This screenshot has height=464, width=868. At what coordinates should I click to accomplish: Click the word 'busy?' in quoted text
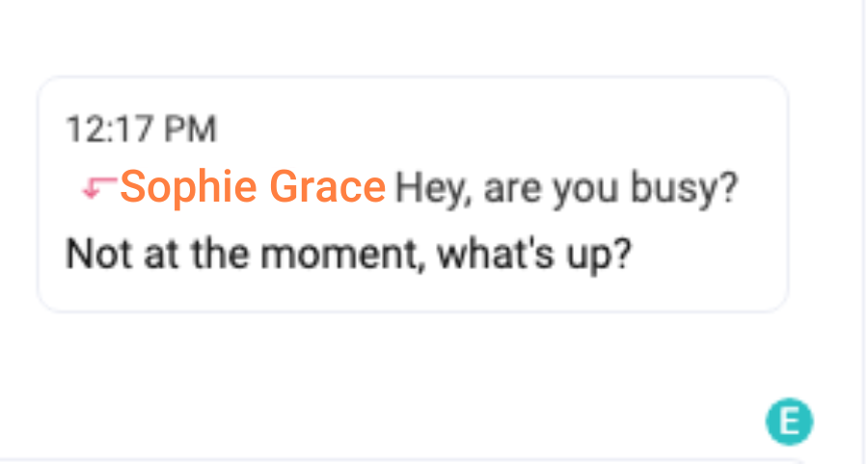click(684, 188)
